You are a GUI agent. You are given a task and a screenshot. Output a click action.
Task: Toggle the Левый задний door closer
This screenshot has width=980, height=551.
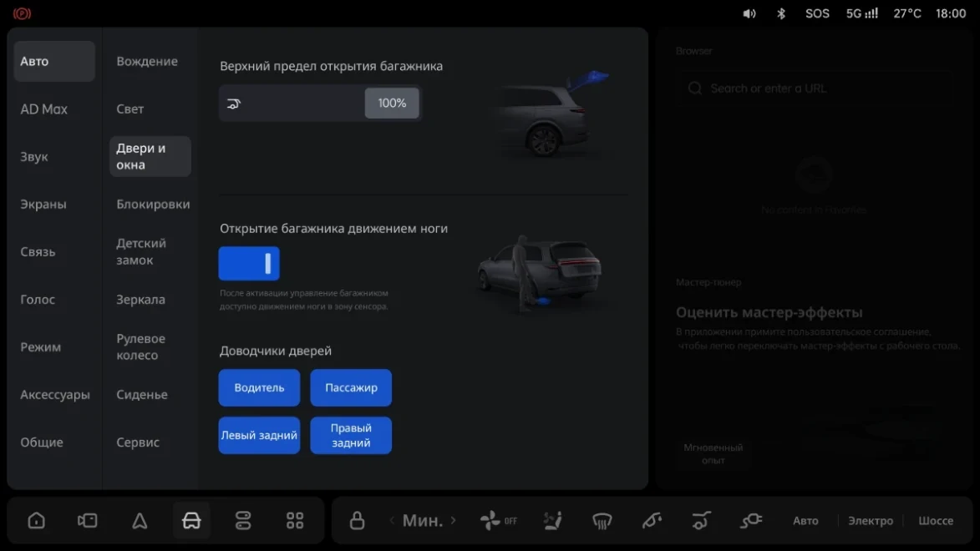259,436
